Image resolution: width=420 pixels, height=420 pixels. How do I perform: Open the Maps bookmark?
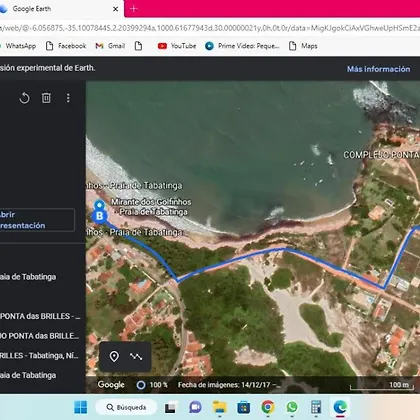(303, 46)
